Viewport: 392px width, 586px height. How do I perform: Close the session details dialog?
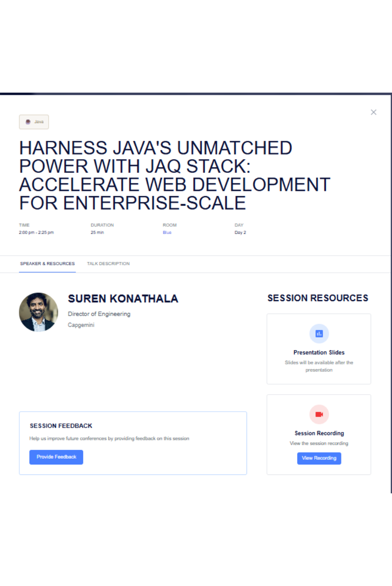coord(374,112)
